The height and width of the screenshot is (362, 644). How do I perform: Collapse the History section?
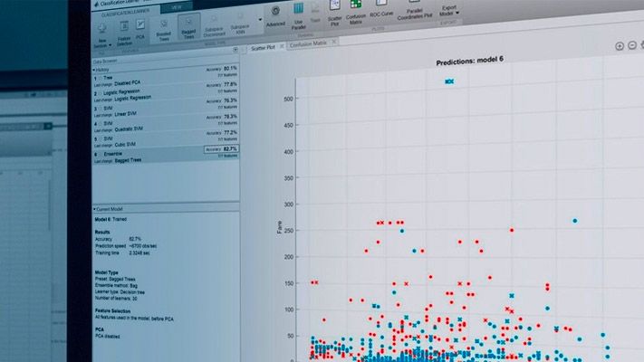(96, 69)
